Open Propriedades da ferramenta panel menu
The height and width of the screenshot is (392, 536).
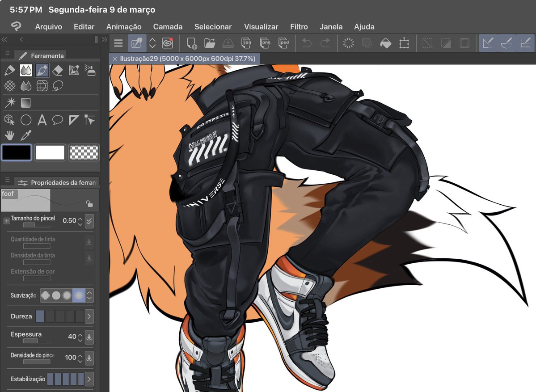pyautogui.click(x=7, y=180)
